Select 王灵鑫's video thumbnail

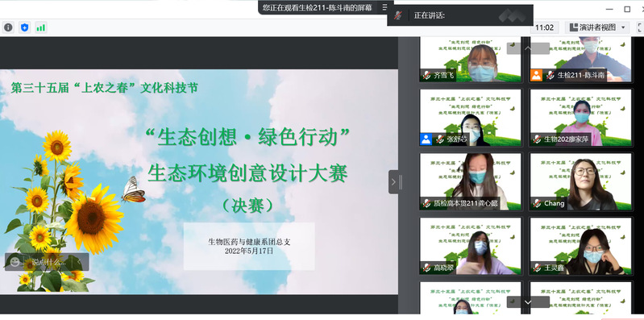(581, 246)
